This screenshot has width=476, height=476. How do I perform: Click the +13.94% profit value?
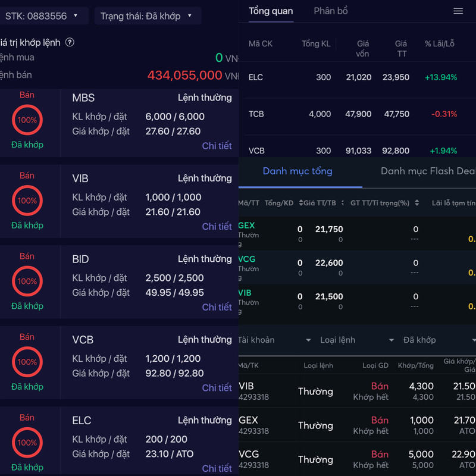[x=440, y=77]
